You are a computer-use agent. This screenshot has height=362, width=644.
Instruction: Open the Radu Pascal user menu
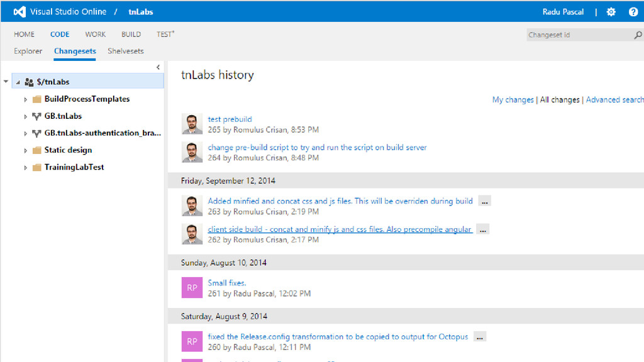click(563, 12)
